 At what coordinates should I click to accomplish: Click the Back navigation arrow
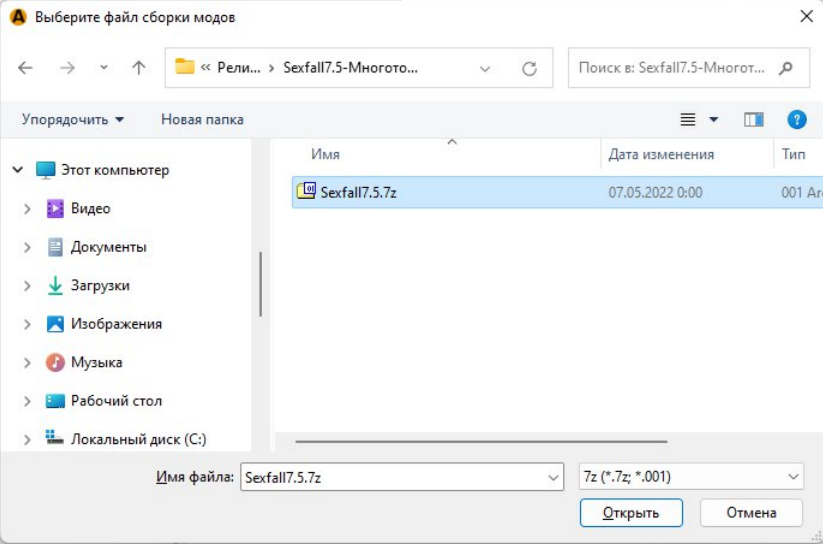pyautogui.click(x=26, y=68)
